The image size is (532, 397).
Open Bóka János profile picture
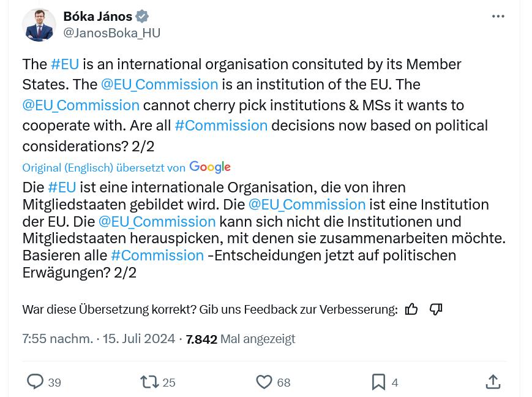tap(39, 25)
